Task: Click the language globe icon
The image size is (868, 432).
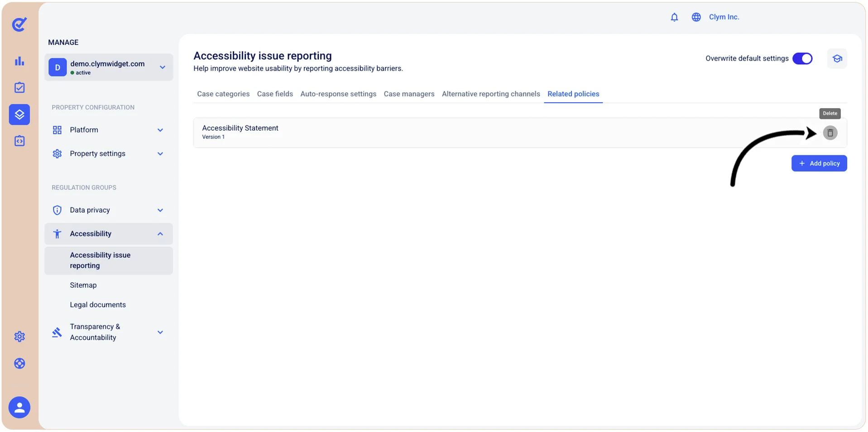Action: click(x=696, y=17)
